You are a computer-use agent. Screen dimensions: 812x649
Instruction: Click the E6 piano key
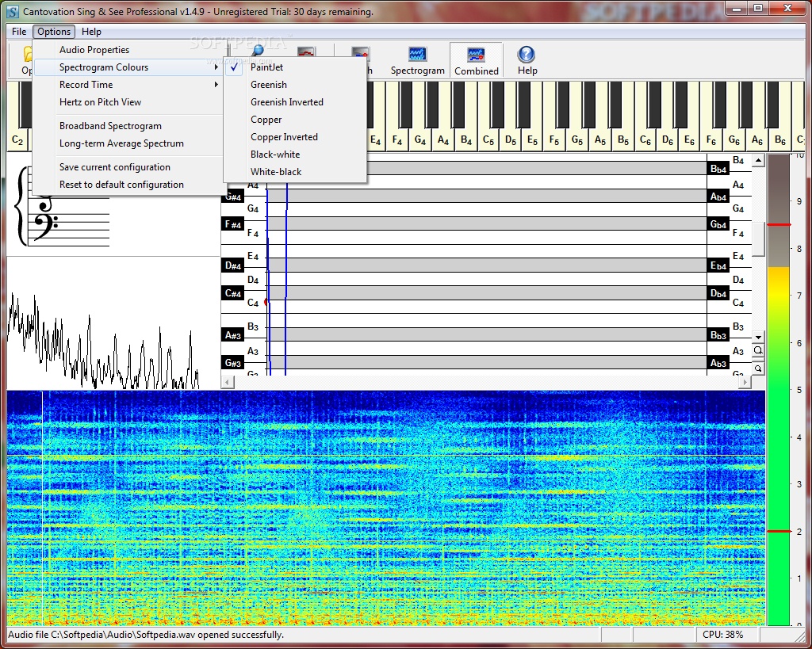coord(689,139)
